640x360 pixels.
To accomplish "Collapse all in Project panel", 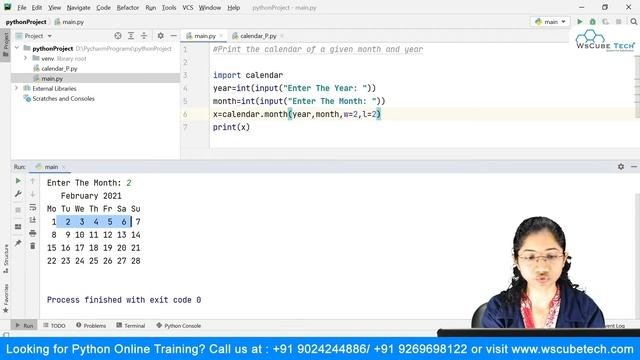I will coord(144,36).
